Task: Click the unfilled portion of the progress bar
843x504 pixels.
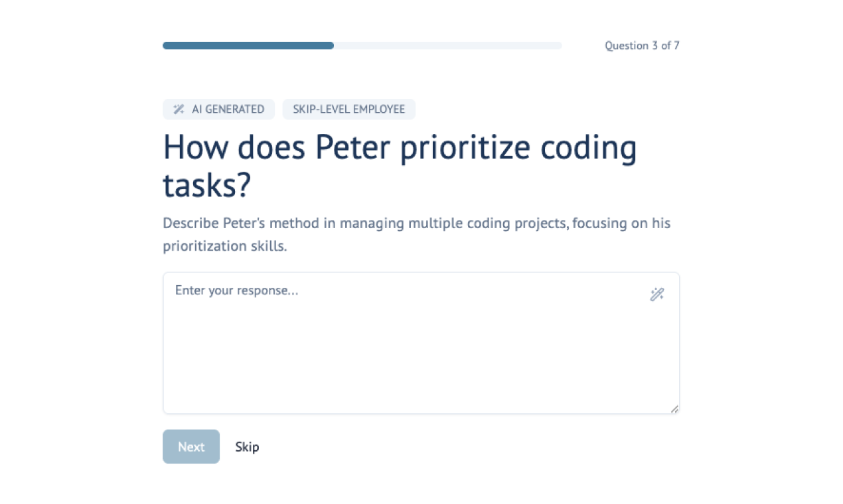Action: (448, 46)
